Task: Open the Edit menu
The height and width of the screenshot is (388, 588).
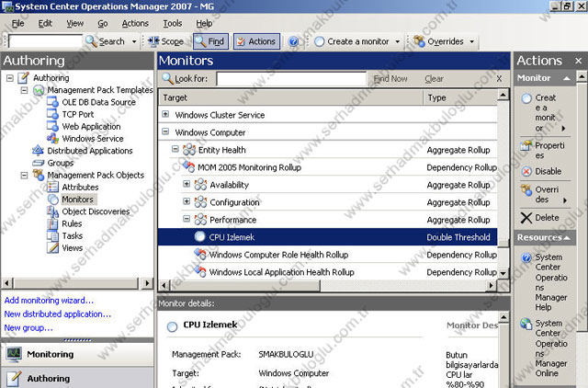Action: pos(45,23)
